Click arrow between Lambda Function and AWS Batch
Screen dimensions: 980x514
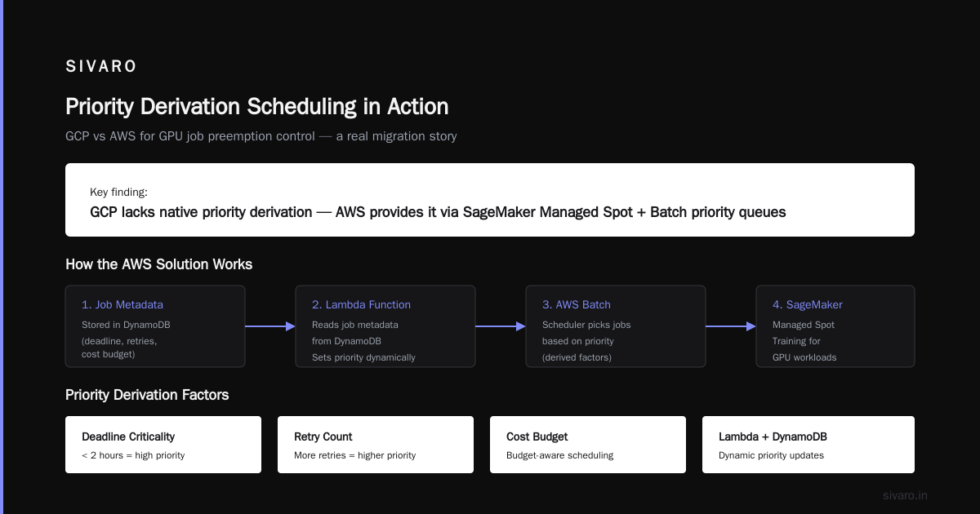[501, 326]
